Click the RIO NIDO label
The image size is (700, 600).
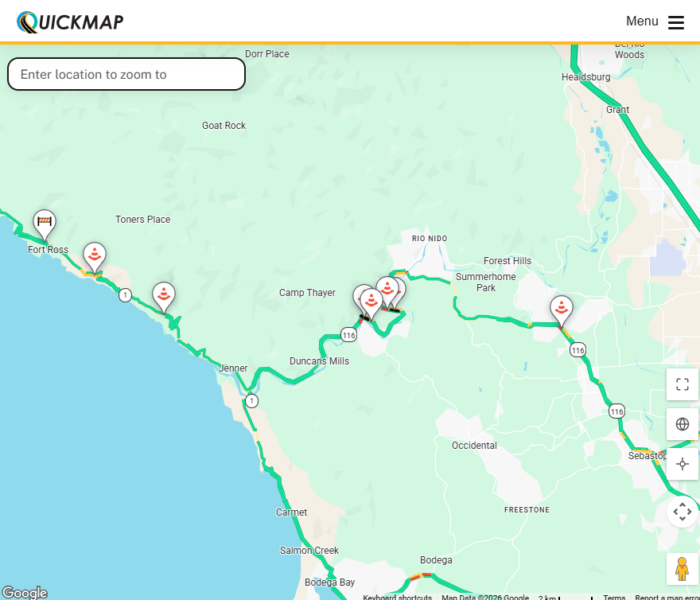430,239
